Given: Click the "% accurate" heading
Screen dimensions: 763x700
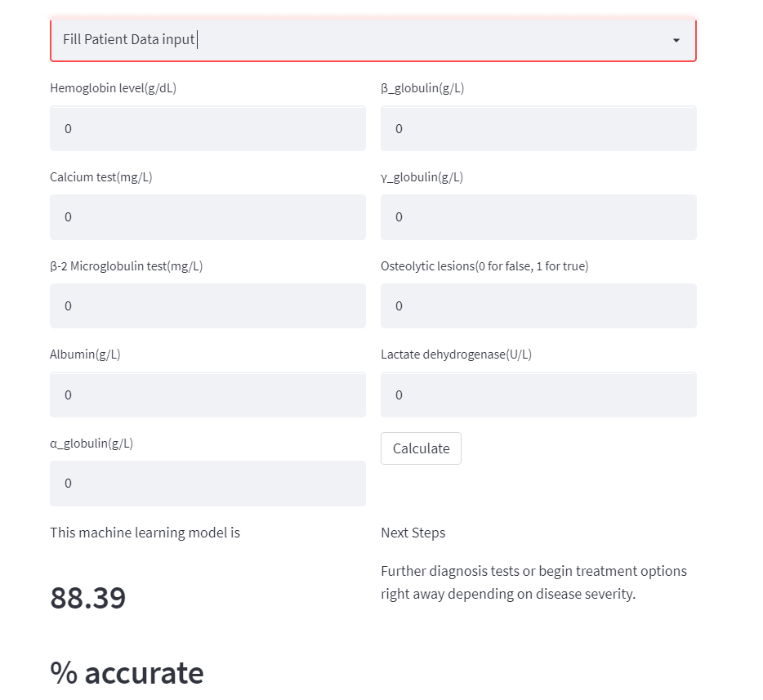Looking at the screenshot, I should point(127,672).
